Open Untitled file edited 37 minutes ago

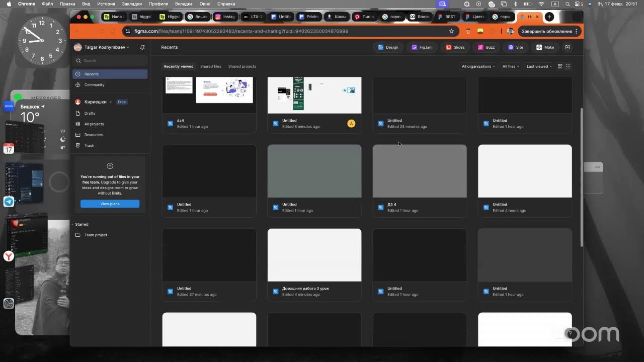[x=209, y=264]
